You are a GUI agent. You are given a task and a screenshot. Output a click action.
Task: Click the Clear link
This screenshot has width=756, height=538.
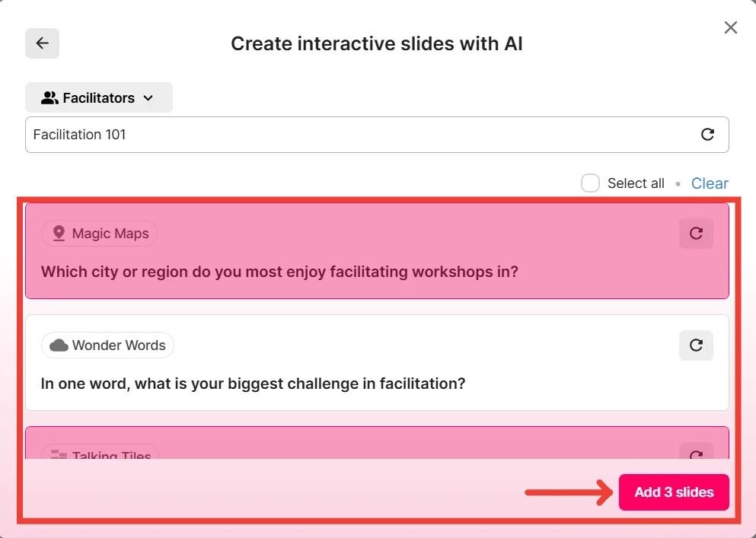click(x=710, y=183)
